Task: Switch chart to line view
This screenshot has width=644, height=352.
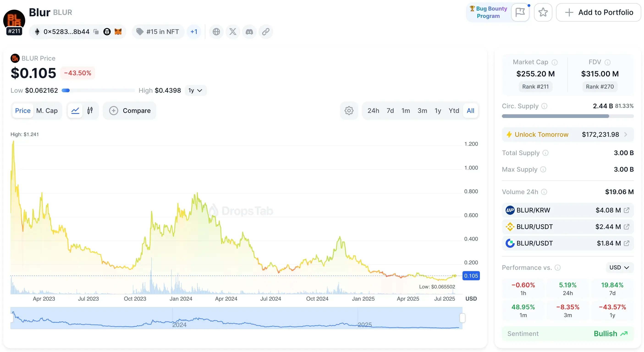Action: (75, 111)
